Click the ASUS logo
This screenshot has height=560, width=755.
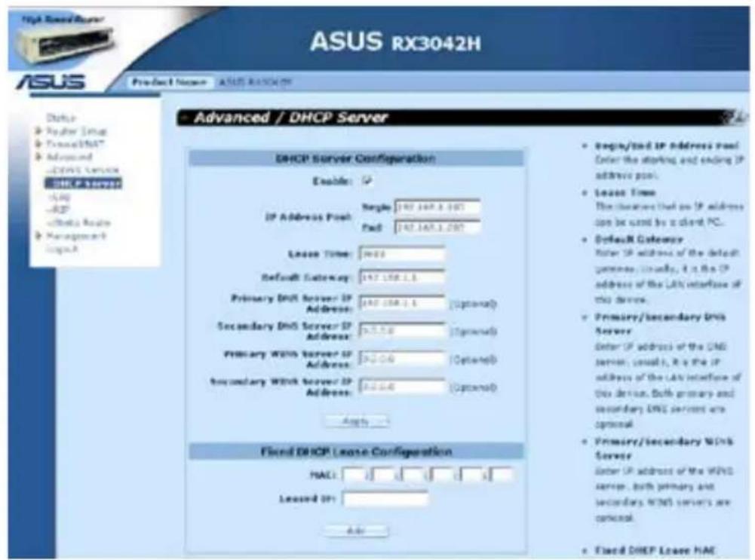click(x=51, y=82)
